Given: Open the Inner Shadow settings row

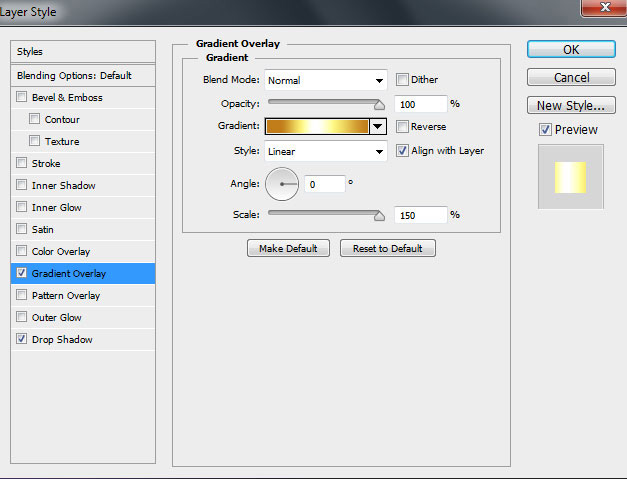Looking at the screenshot, I should pos(83,186).
